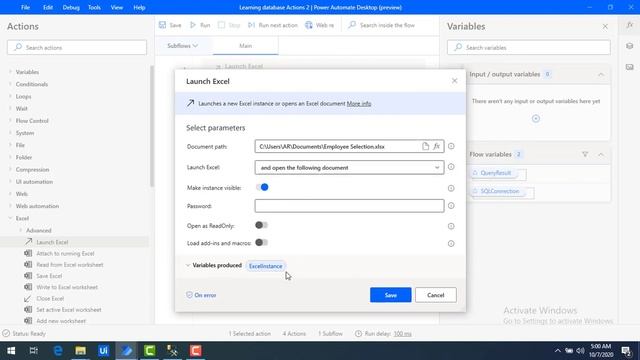Open UiPath from the Windows taskbar
The image size is (640, 360).
(x=103, y=351)
